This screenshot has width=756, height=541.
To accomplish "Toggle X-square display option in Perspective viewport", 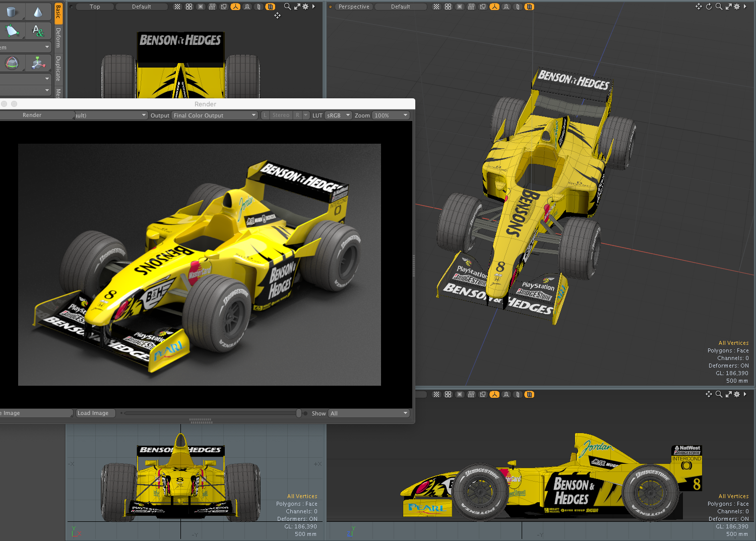I will click(460, 7).
